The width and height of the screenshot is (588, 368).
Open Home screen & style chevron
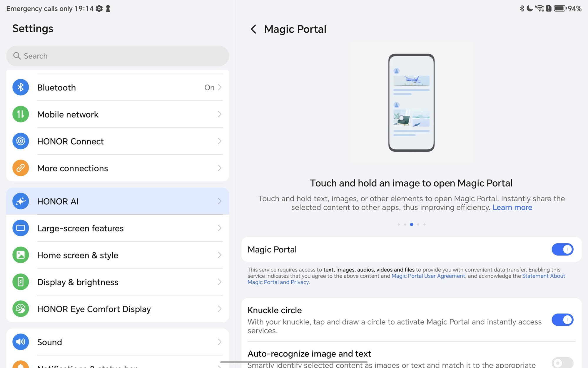pyautogui.click(x=219, y=255)
